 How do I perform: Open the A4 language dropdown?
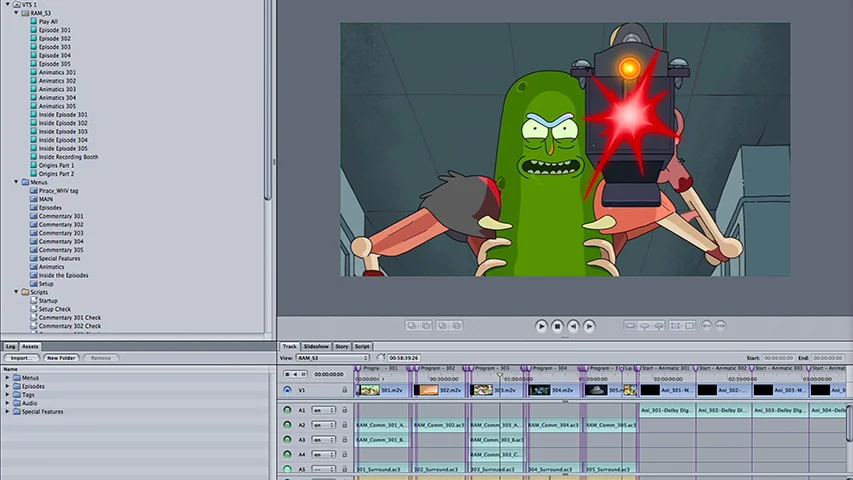(x=324, y=454)
